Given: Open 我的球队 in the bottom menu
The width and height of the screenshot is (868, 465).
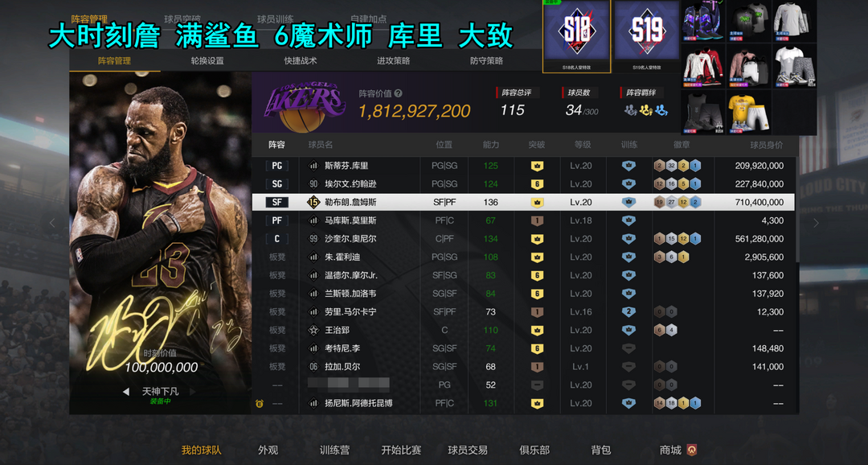Looking at the screenshot, I should point(202,450).
